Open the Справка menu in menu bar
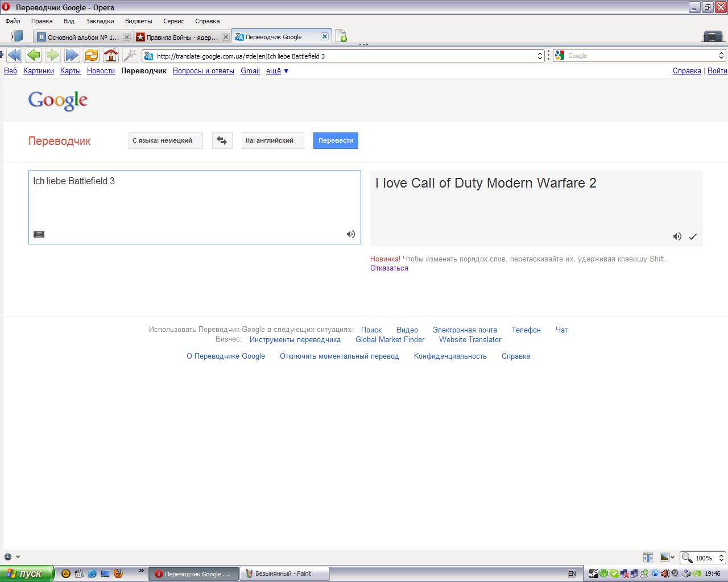The image size is (728, 582). coord(207,21)
